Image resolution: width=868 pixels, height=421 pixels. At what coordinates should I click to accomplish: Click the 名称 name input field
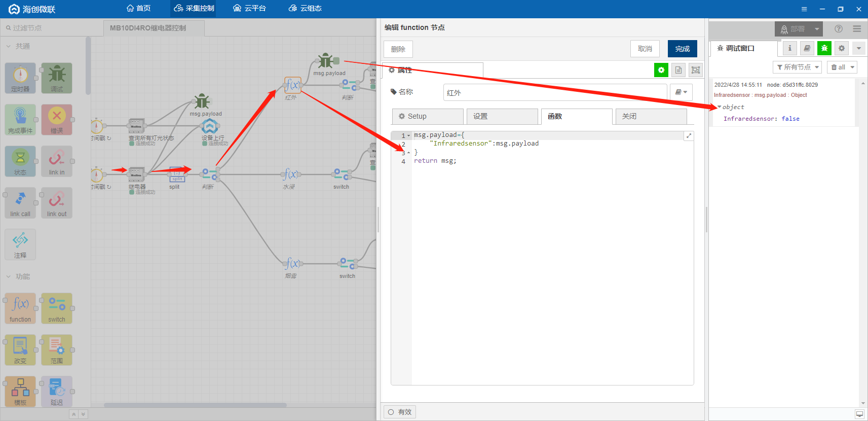(x=555, y=92)
